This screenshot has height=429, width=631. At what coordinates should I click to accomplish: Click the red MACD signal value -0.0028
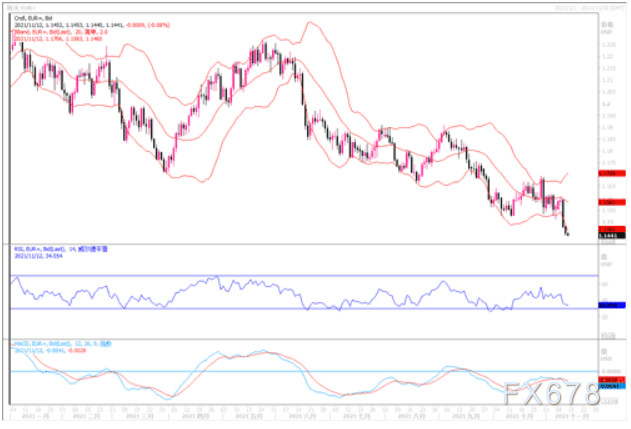pos(77,351)
